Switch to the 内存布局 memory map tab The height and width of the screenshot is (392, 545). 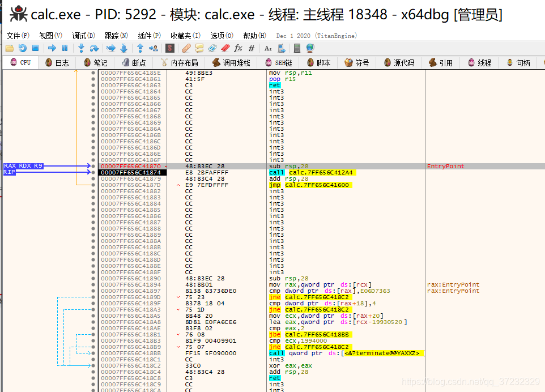pyautogui.click(x=180, y=63)
